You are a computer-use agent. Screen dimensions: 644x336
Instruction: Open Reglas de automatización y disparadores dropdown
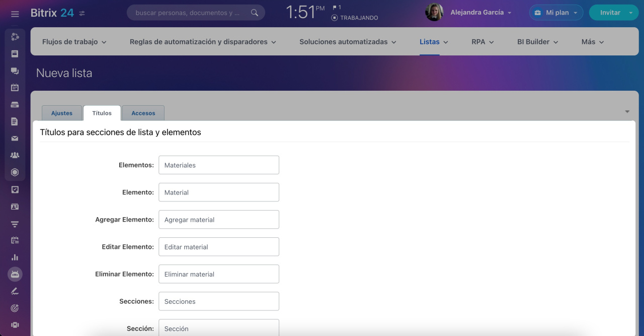pyautogui.click(x=203, y=42)
